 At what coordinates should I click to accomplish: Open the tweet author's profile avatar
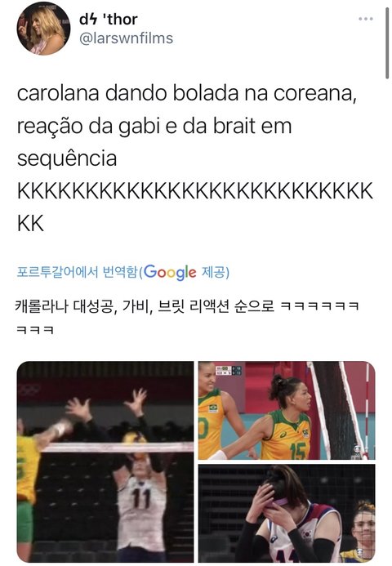click(x=43, y=29)
